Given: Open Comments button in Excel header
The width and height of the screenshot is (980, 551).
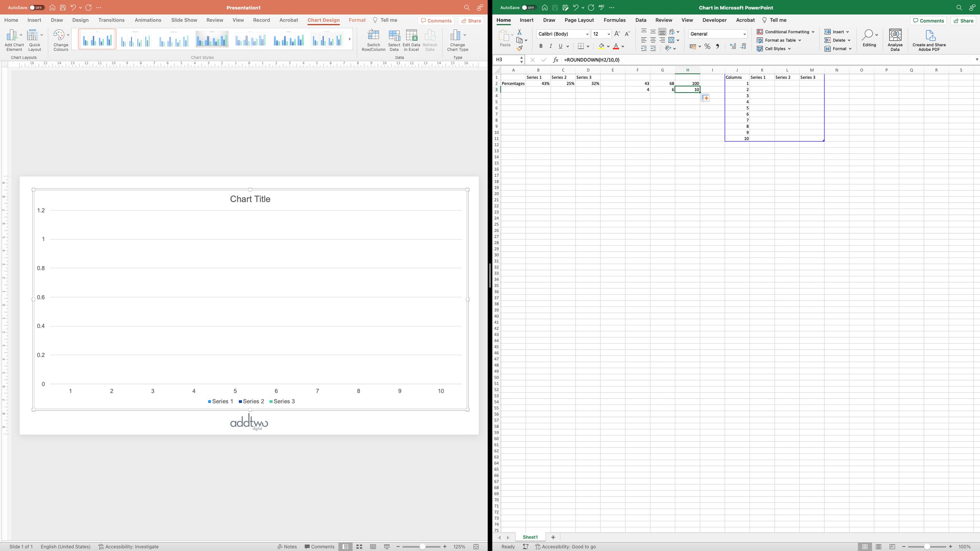Looking at the screenshot, I should coord(928,21).
